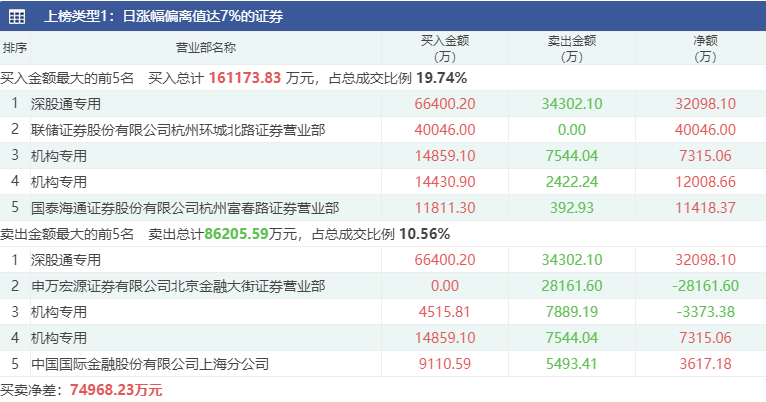
Task: Select the 买卖净差 value 74968.23万元
Action: 116,390
